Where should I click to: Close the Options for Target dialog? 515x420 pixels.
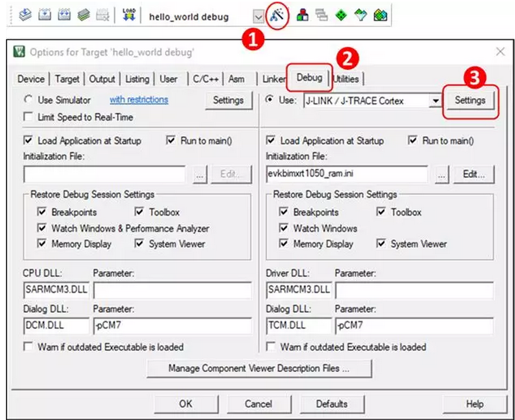pyautogui.click(x=500, y=51)
